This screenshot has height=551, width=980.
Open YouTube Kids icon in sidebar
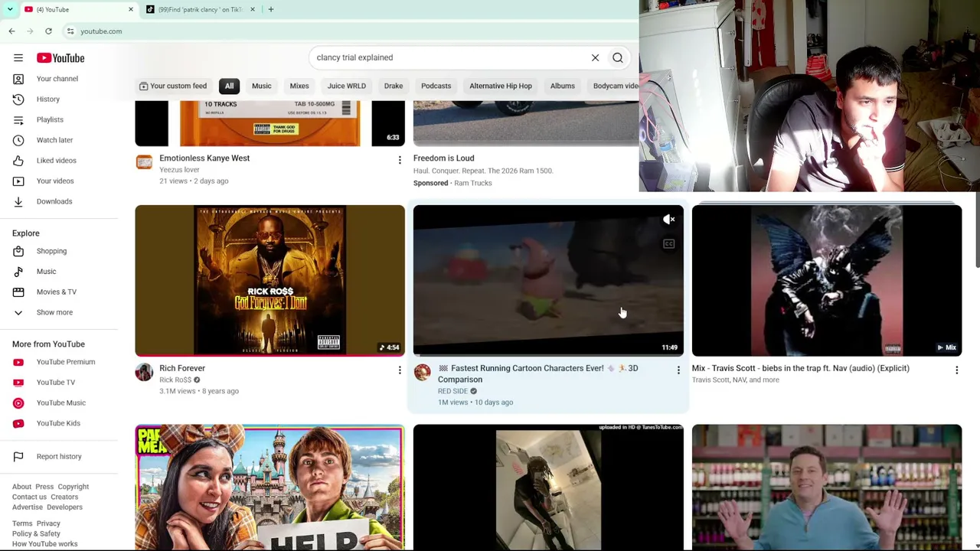[18, 423]
